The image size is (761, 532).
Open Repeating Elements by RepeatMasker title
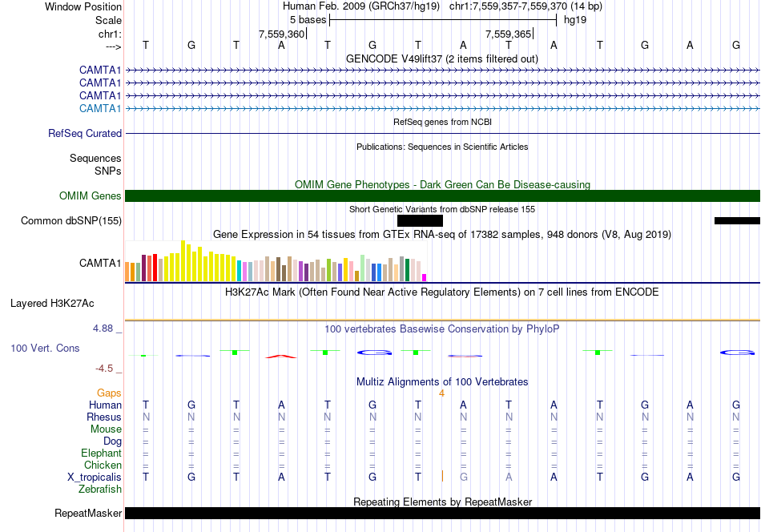tap(442, 502)
